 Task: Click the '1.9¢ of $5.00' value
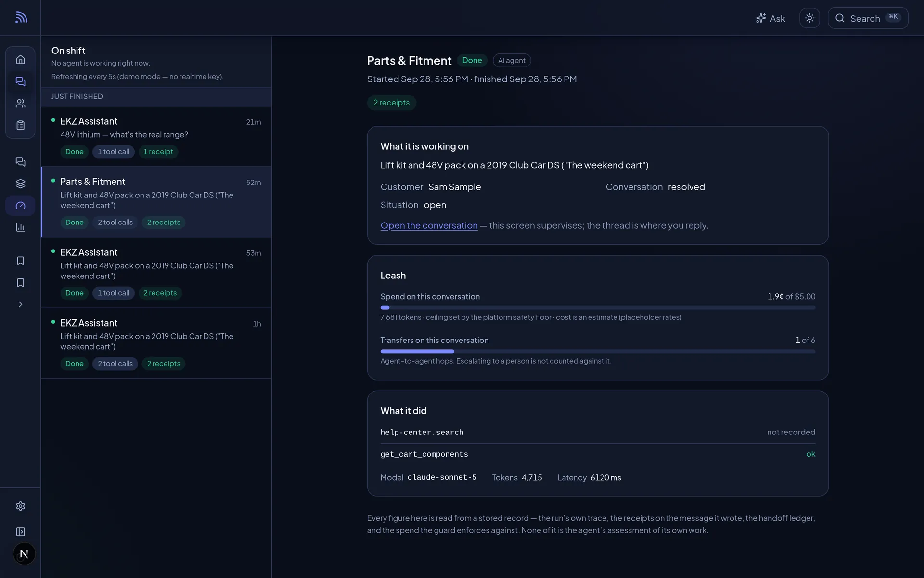(x=791, y=297)
